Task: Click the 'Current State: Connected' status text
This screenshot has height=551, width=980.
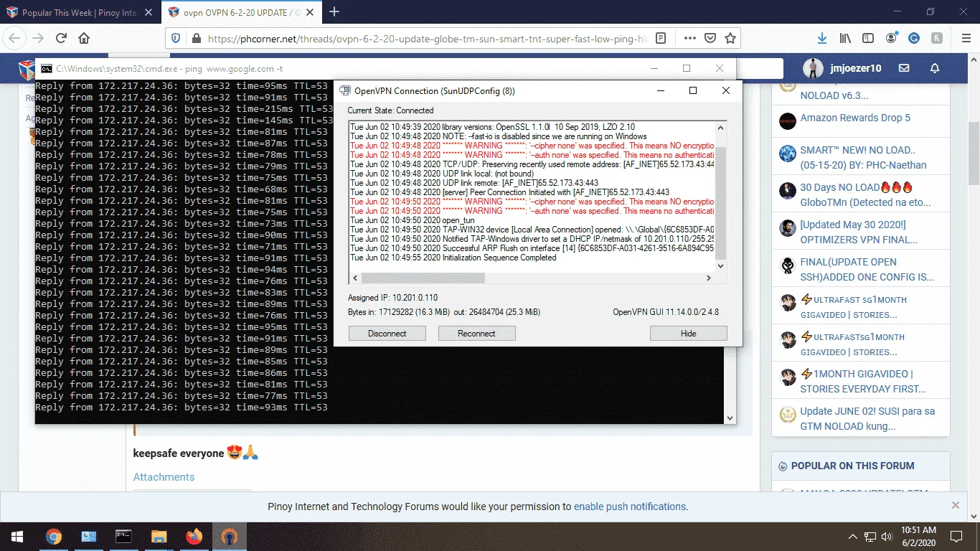Action: coord(390,110)
